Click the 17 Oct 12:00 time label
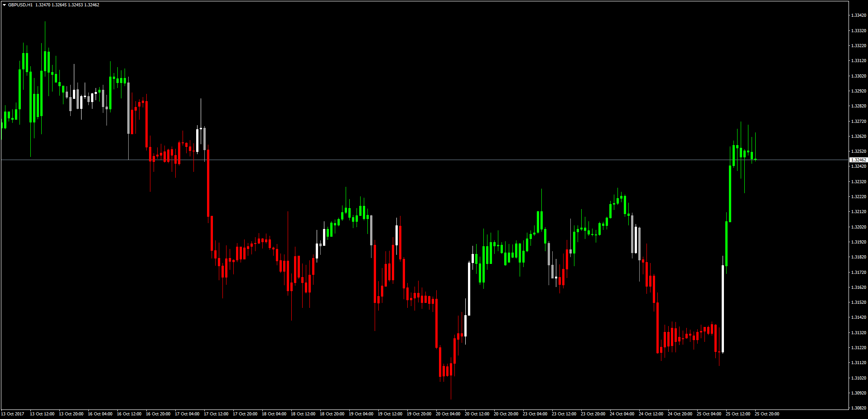Image resolution: width=868 pixels, height=419 pixels. pyautogui.click(x=216, y=414)
